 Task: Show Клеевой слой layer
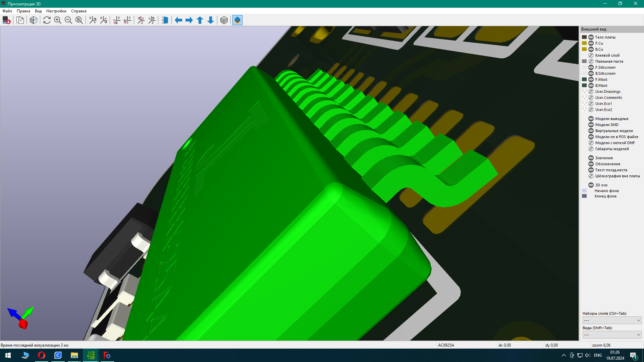tap(591, 55)
